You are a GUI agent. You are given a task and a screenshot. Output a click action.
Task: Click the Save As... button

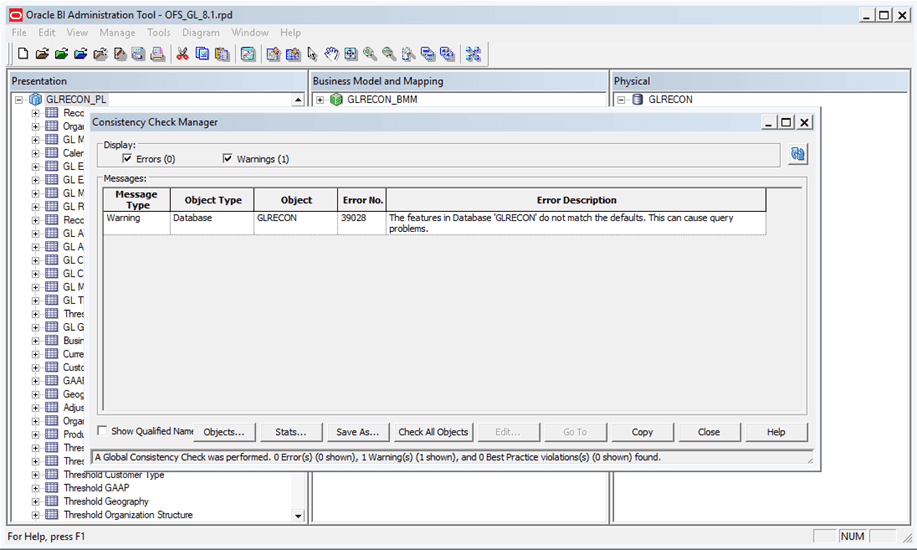click(357, 432)
